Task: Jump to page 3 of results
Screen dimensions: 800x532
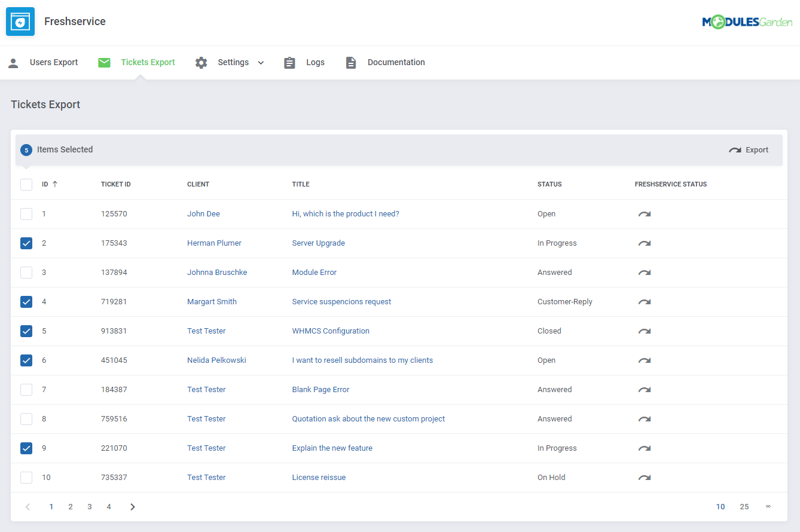Action: 90,507
